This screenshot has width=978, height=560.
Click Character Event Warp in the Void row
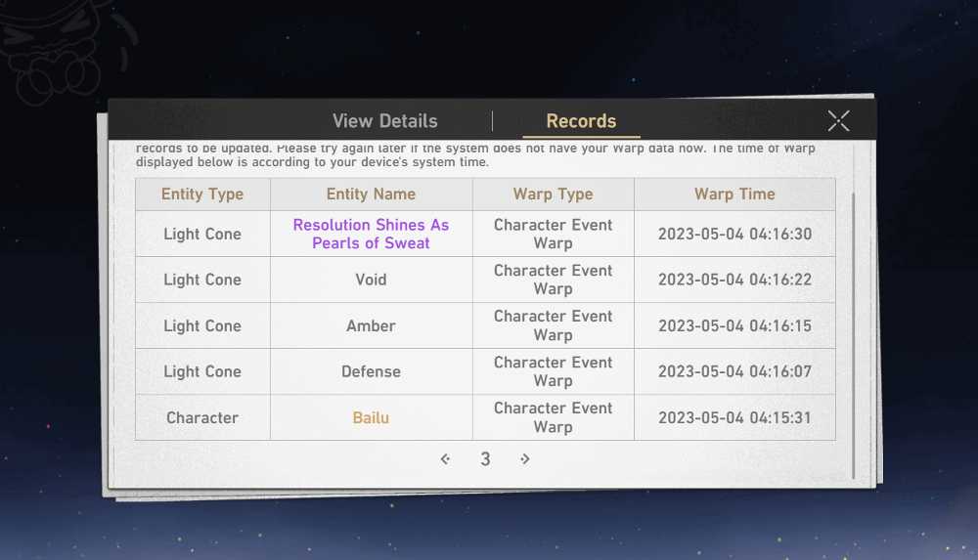pos(554,280)
